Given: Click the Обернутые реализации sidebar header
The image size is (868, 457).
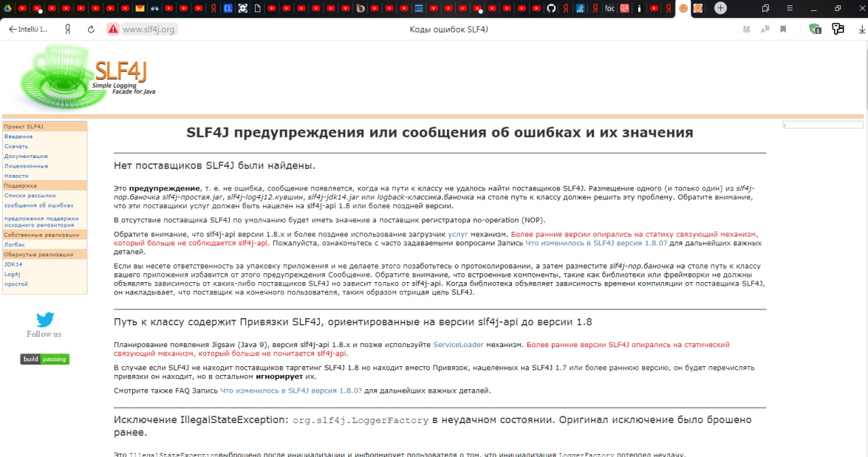Looking at the screenshot, I should tap(45, 254).
